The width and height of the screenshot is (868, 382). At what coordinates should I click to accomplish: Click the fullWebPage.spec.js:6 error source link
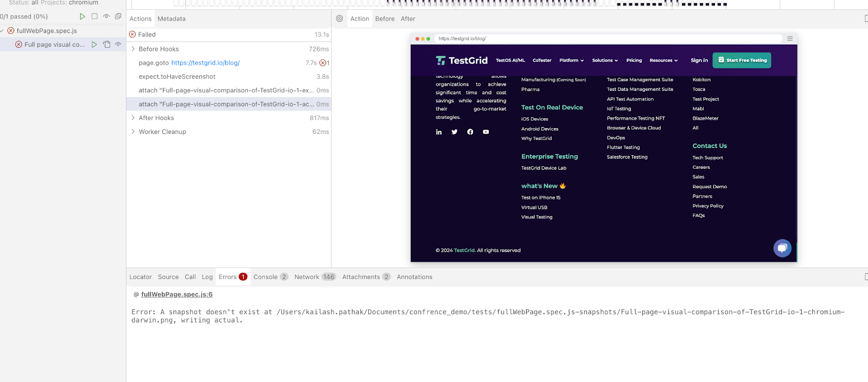coord(177,294)
